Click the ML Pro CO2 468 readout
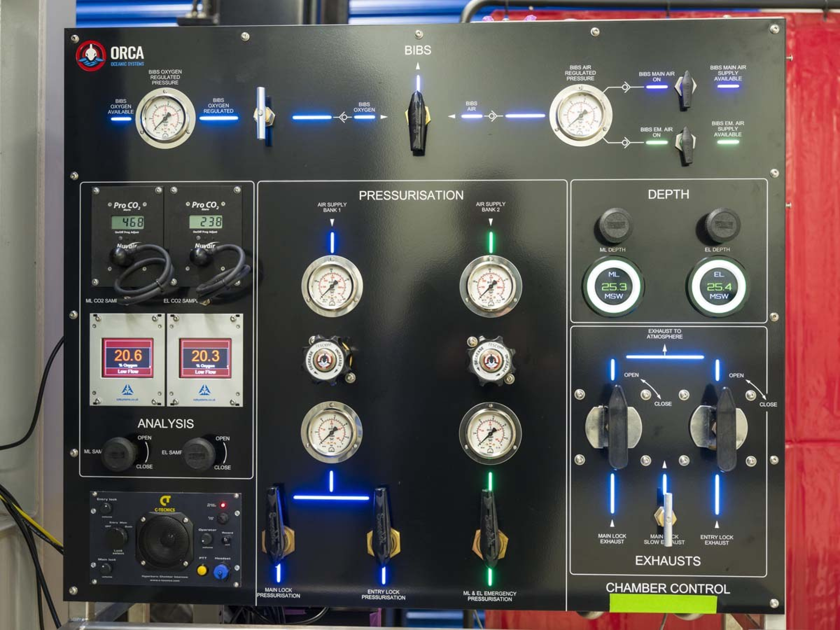This screenshot has height=630, width=840. (x=128, y=222)
